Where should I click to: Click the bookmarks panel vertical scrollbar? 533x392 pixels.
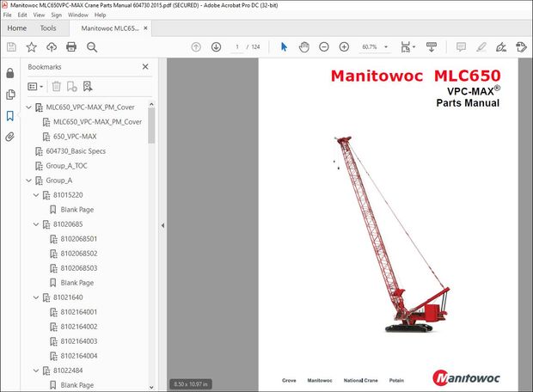(x=151, y=126)
